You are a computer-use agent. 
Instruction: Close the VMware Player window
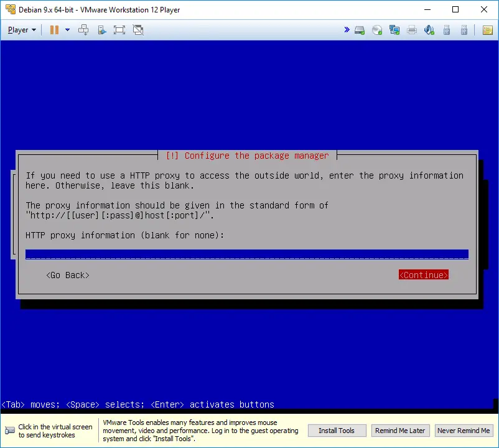[x=483, y=9]
